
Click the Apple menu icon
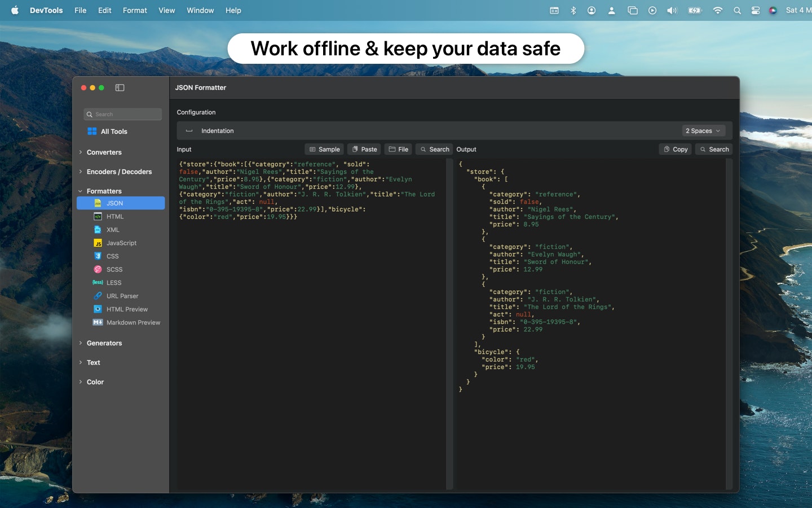[15, 10]
